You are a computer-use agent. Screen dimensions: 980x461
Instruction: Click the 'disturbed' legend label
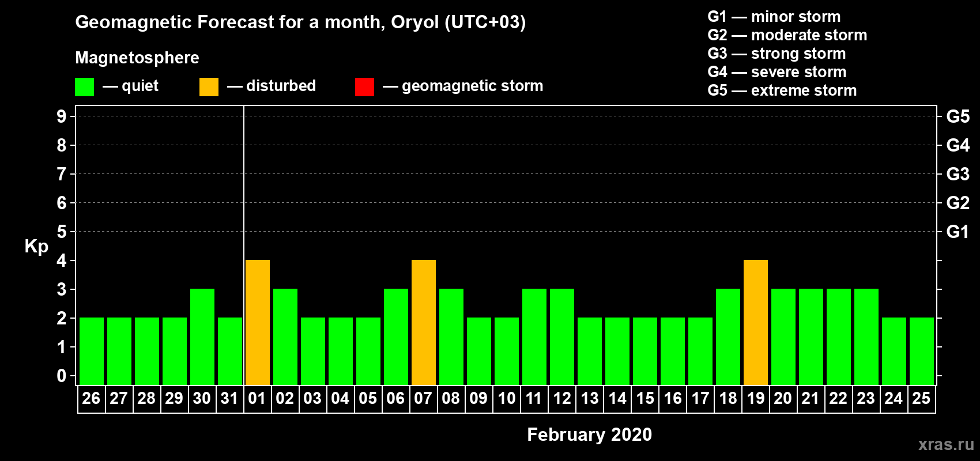tap(281, 86)
